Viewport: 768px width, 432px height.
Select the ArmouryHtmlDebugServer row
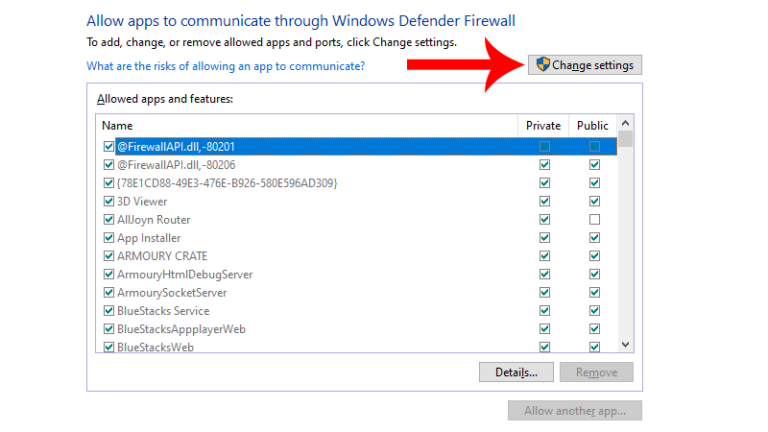(185, 274)
